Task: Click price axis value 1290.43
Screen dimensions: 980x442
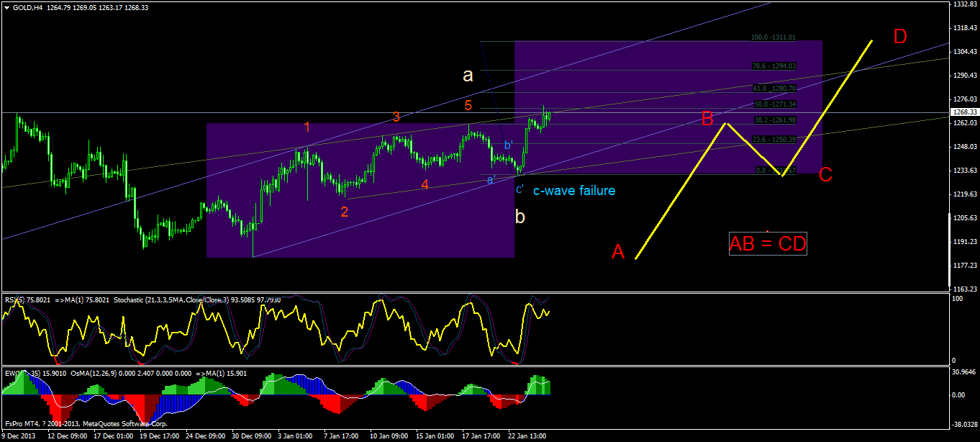Action: click(x=964, y=76)
